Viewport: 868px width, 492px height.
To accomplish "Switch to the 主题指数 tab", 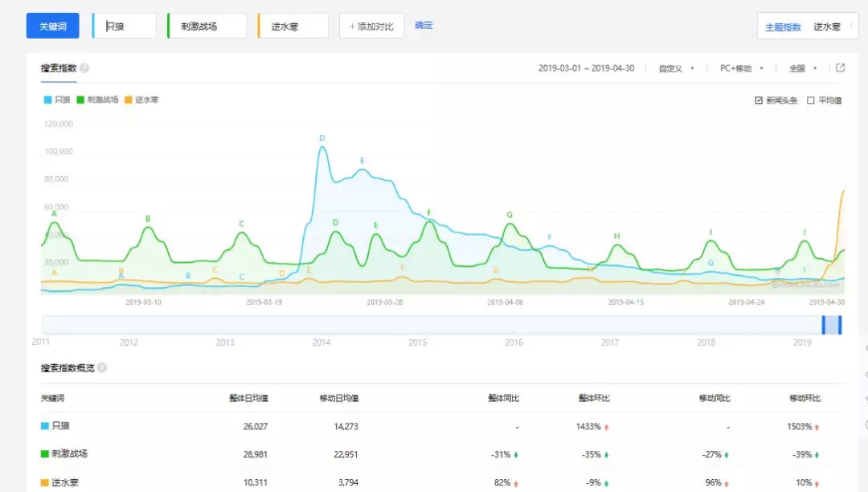I will point(783,27).
